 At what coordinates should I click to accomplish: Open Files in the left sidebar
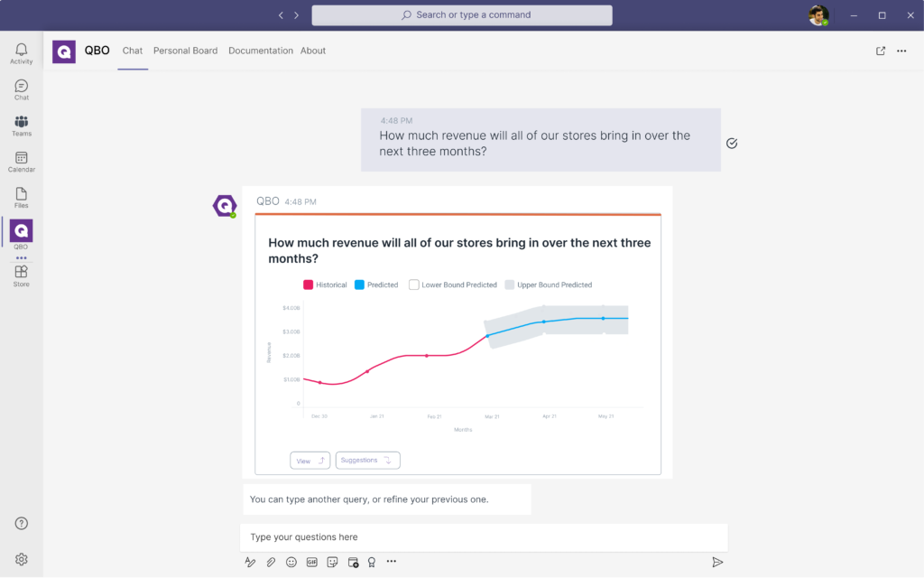click(21, 198)
